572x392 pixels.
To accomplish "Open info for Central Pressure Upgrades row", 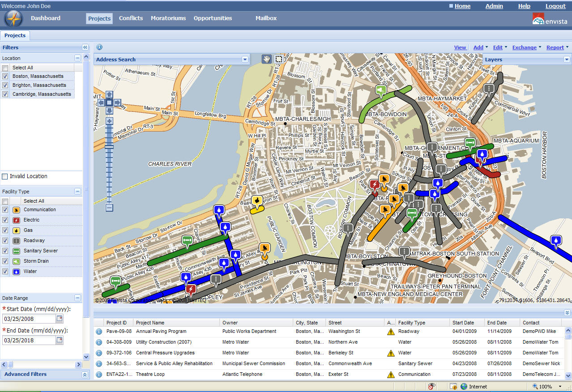I will click(99, 353).
